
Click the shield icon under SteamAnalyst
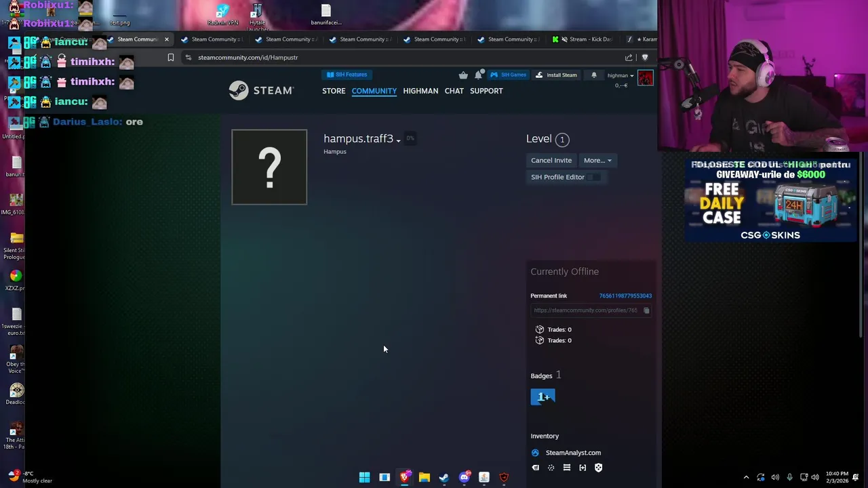click(x=598, y=468)
